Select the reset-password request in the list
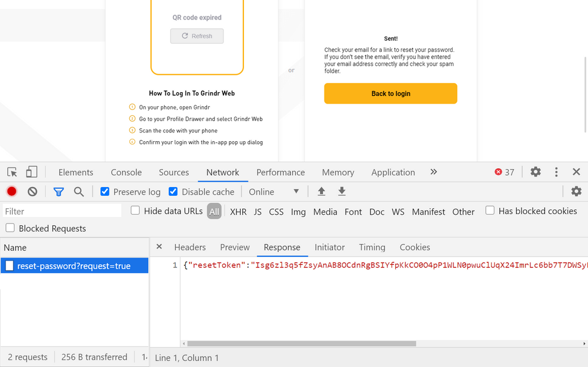The width and height of the screenshot is (588, 367). click(x=74, y=265)
